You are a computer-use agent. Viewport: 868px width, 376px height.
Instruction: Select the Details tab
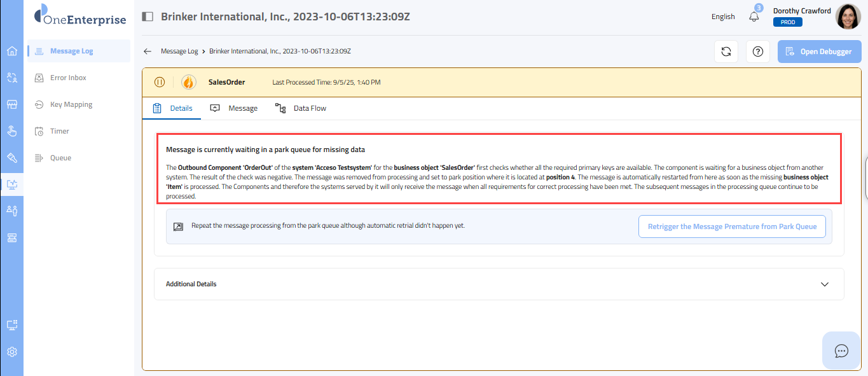click(172, 108)
